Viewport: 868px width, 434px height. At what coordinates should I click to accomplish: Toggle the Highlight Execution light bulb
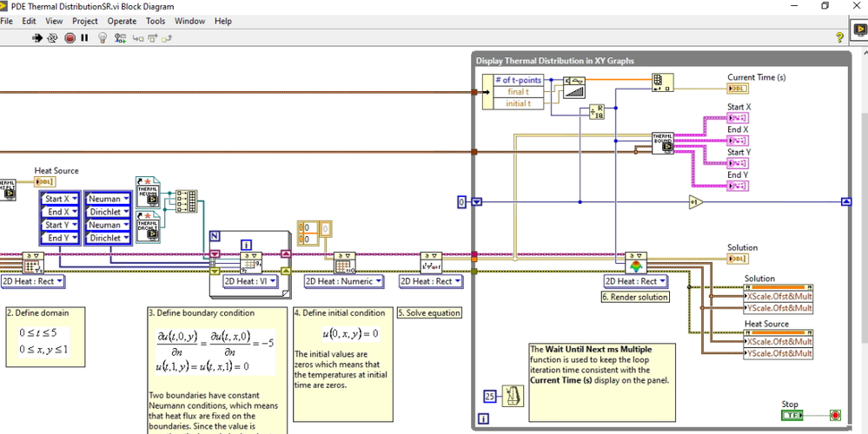click(103, 38)
